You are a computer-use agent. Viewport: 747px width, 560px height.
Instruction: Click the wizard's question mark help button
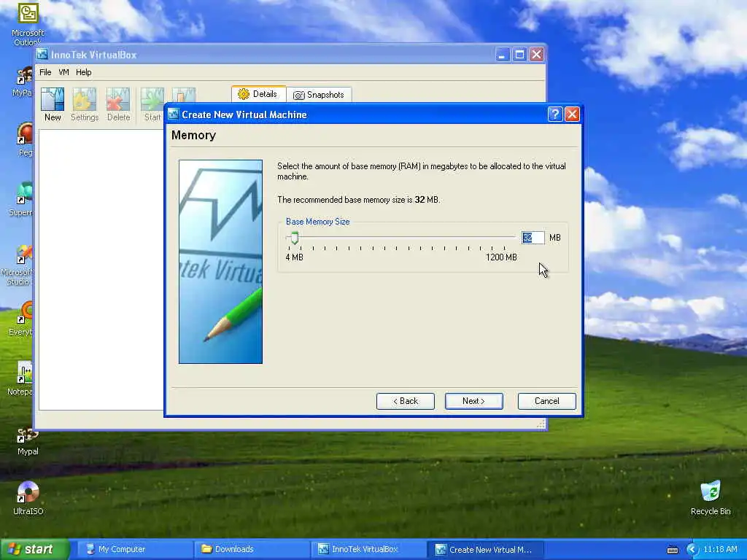[554, 114]
